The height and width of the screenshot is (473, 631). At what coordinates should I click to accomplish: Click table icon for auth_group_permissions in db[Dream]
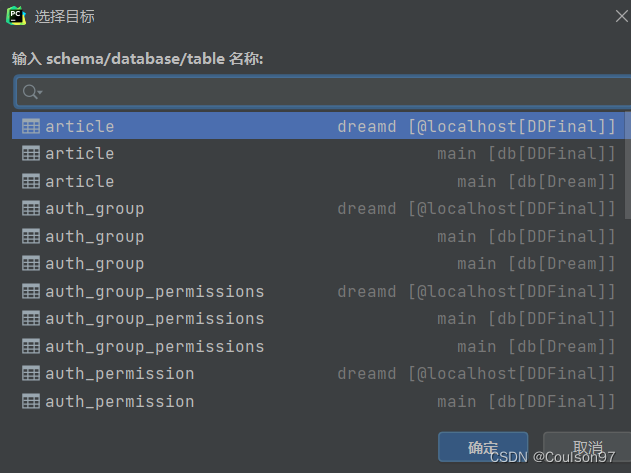(31, 346)
